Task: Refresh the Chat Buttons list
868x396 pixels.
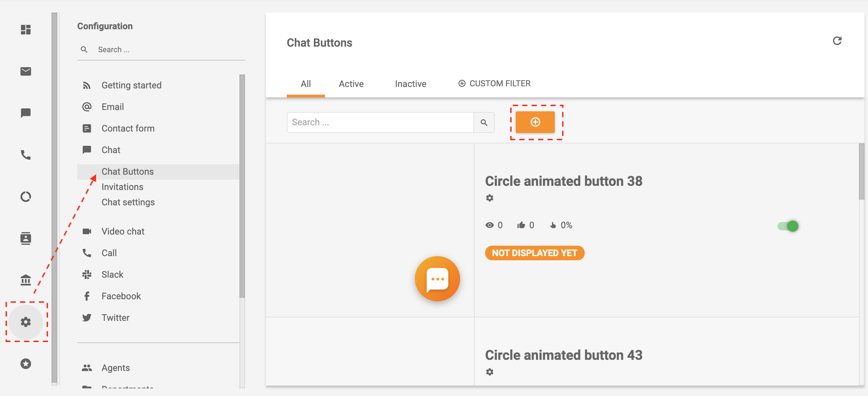Action: [x=837, y=41]
